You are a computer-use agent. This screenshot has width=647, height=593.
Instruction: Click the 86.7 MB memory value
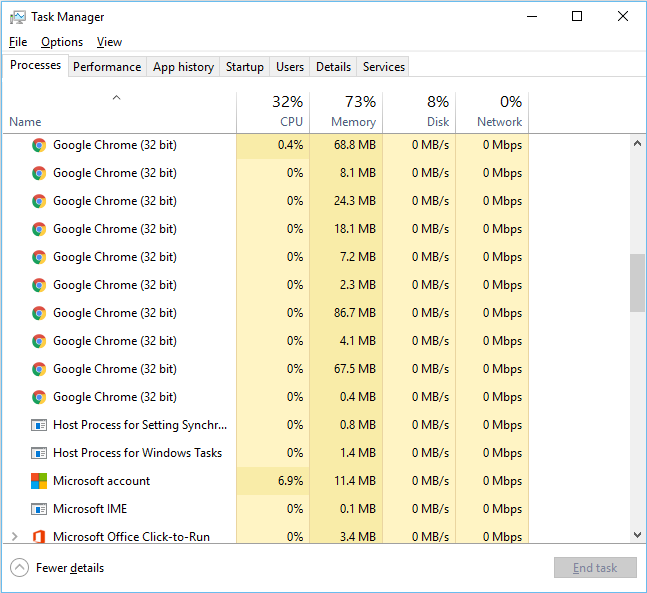tap(355, 313)
